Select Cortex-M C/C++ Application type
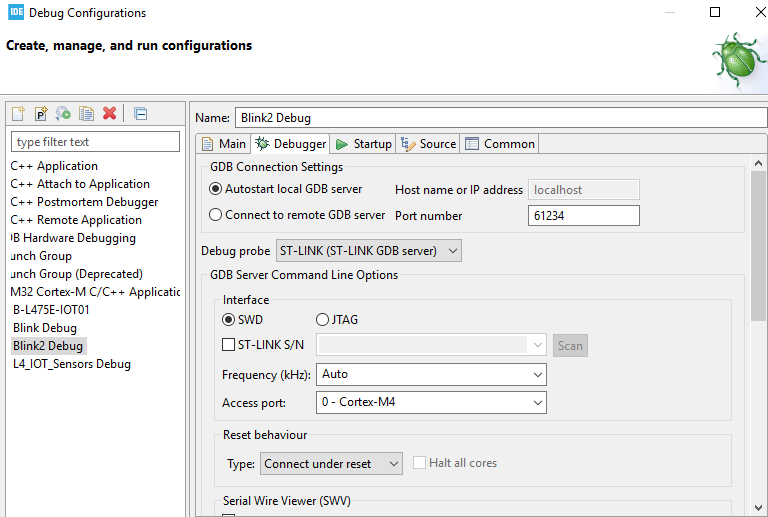This screenshot has width=768, height=517. pos(96,292)
